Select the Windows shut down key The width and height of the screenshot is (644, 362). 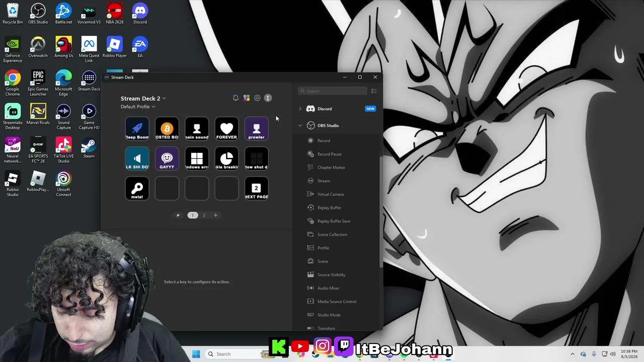pos(257,159)
